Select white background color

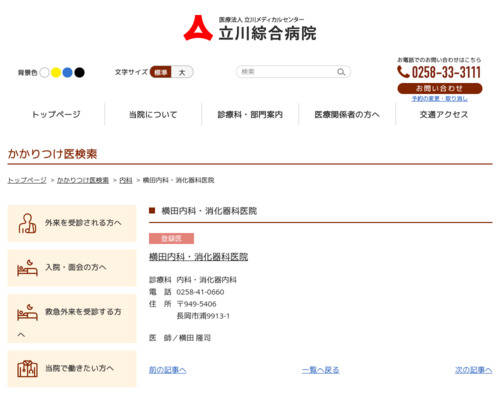coord(44,72)
